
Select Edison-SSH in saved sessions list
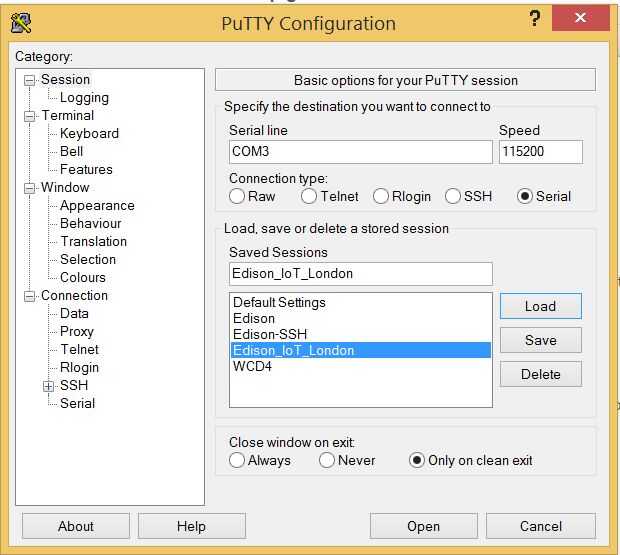tap(269, 334)
